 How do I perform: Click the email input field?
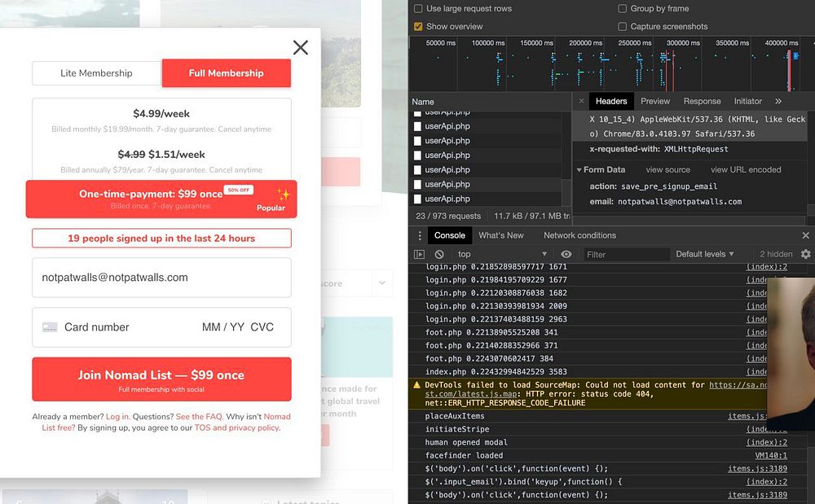161,278
